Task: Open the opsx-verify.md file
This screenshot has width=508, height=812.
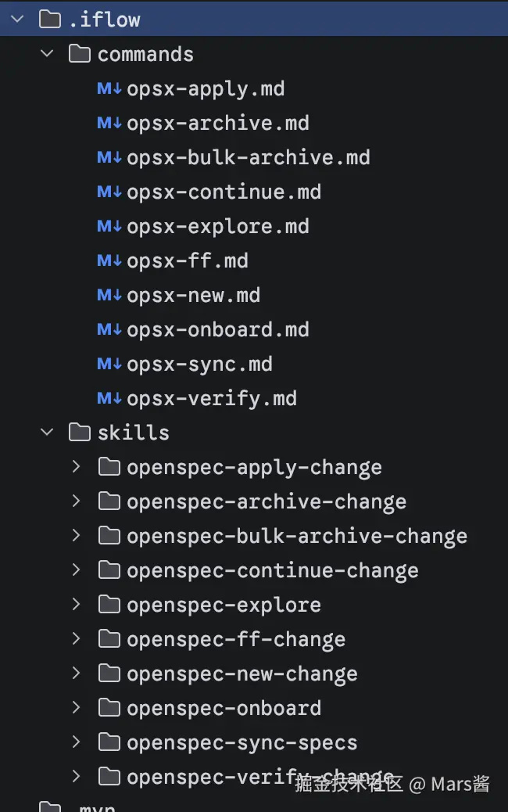Action: coord(211,398)
